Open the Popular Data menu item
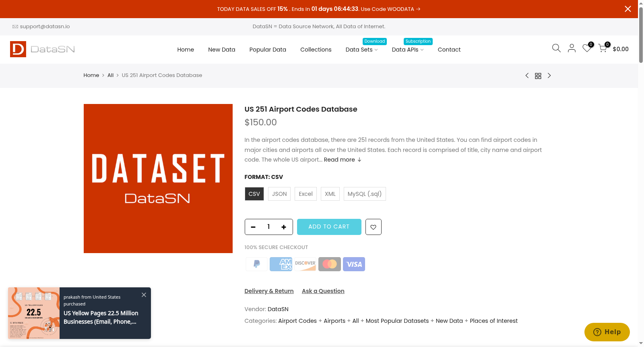The width and height of the screenshot is (644, 347). click(268, 50)
